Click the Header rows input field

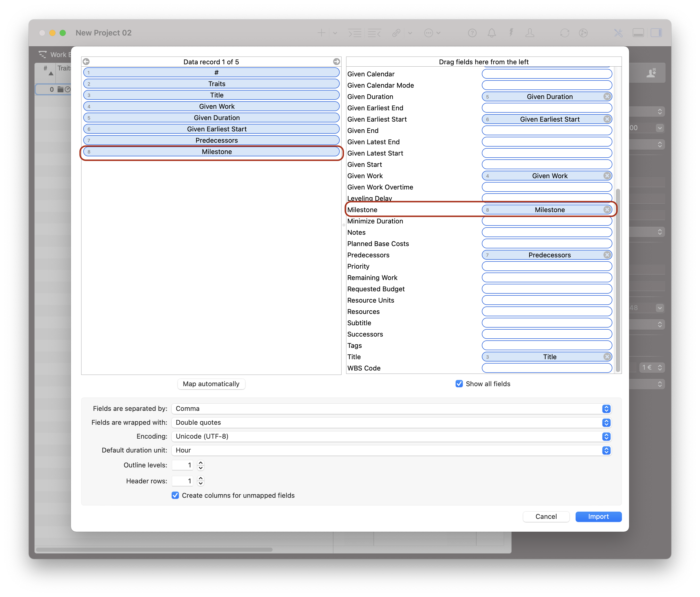point(182,481)
